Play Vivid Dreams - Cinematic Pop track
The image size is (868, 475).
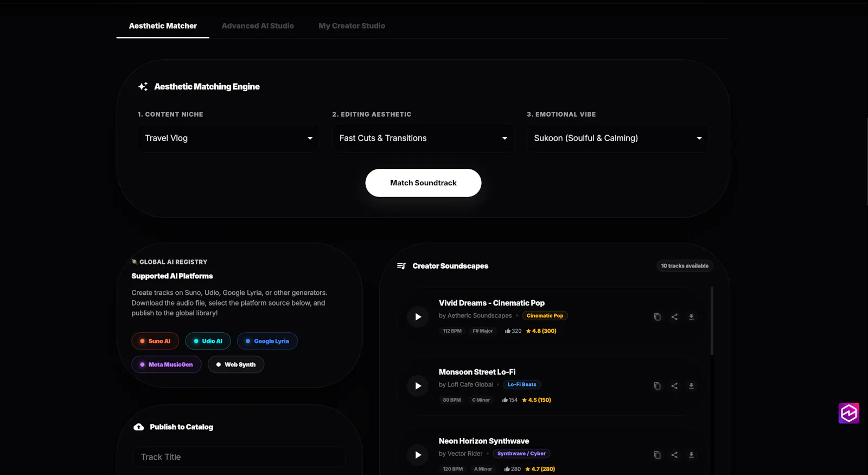point(418,316)
